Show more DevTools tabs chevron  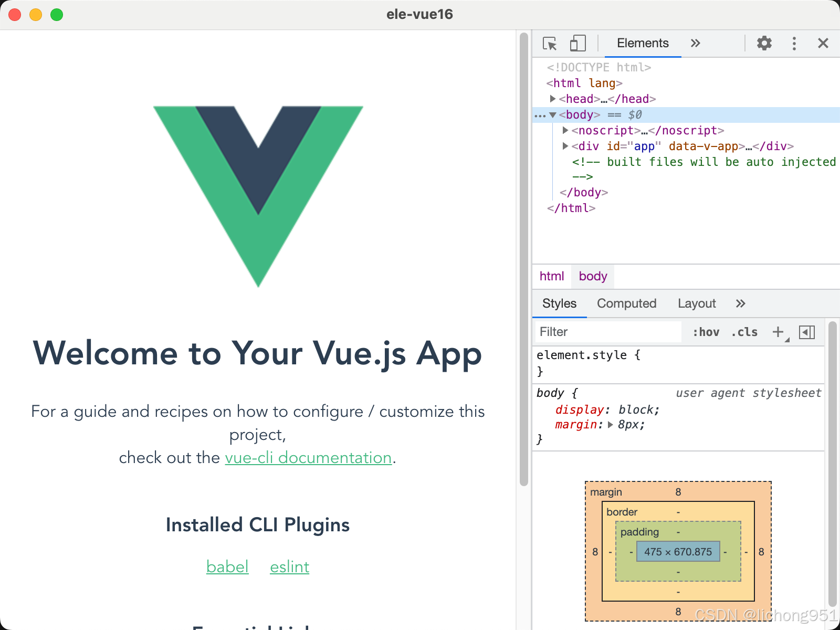tap(696, 43)
